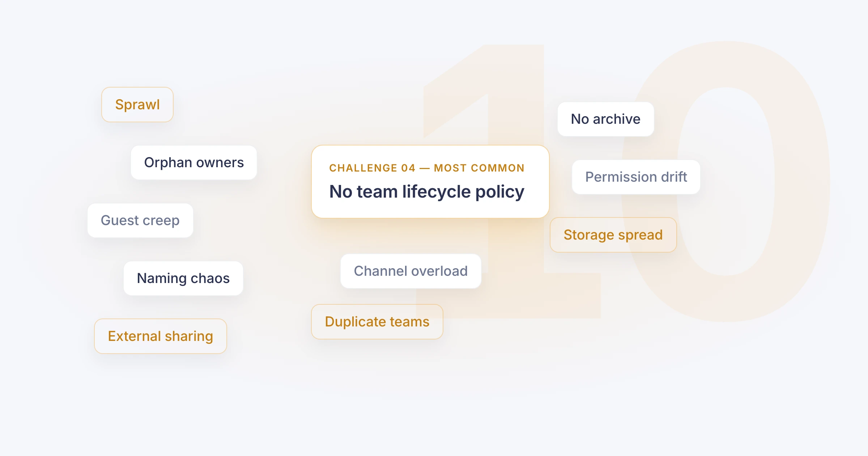
Task: Click the No archive chip
Action: pyautogui.click(x=606, y=119)
